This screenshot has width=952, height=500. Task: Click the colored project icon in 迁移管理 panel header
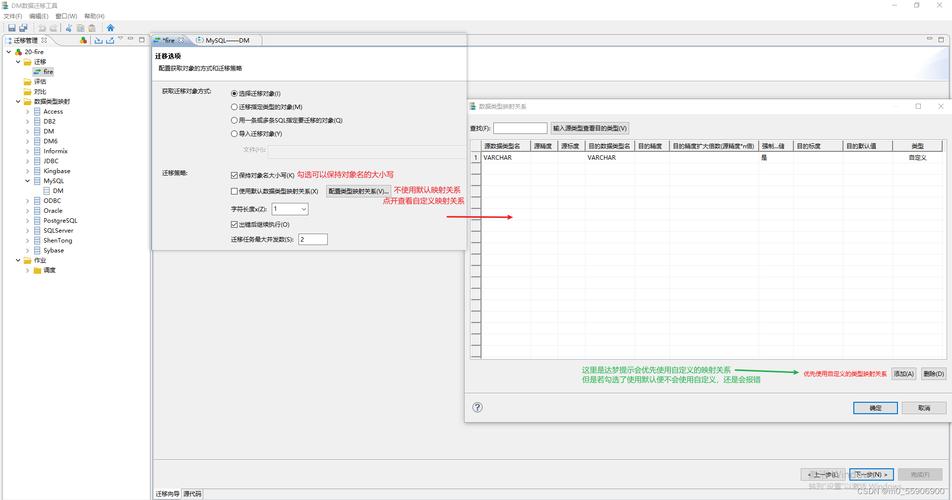pos(83,40)
